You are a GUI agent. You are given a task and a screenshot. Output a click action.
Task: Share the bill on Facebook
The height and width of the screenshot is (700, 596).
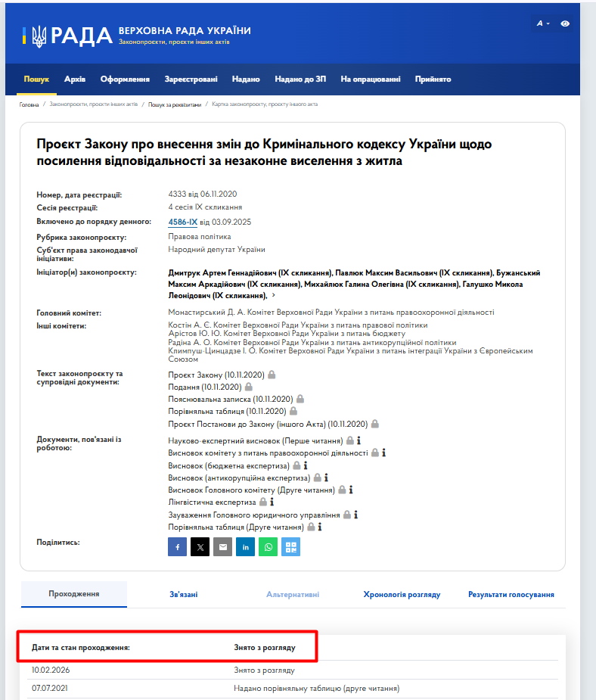coord(177,547)
